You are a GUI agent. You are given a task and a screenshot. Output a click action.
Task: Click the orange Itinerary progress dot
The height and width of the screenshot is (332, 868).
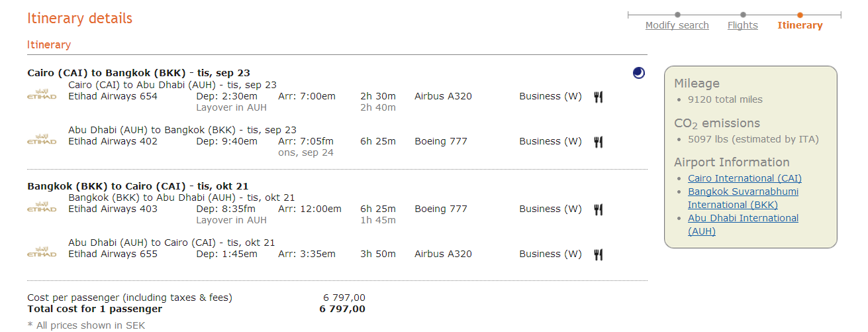point(800,15)
